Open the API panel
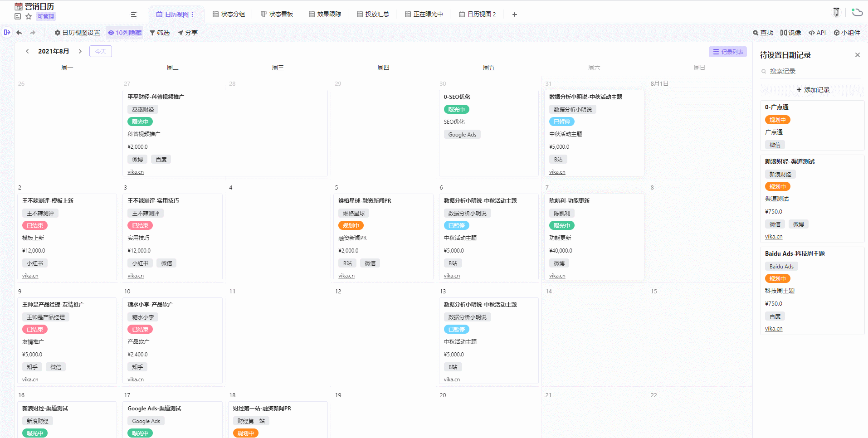 tap(817, 33)
